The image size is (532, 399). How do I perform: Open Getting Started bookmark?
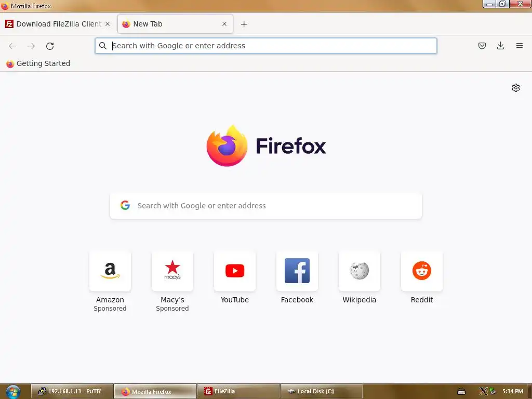[38, 63]
